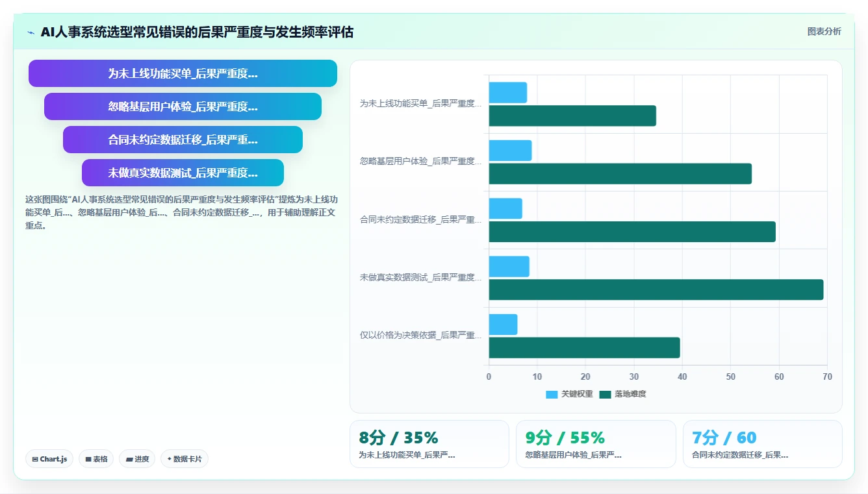Screen dimensions: 868x494
Task: Click the card caption 为未上线功能买单_后果严
Action: (407, 455)
